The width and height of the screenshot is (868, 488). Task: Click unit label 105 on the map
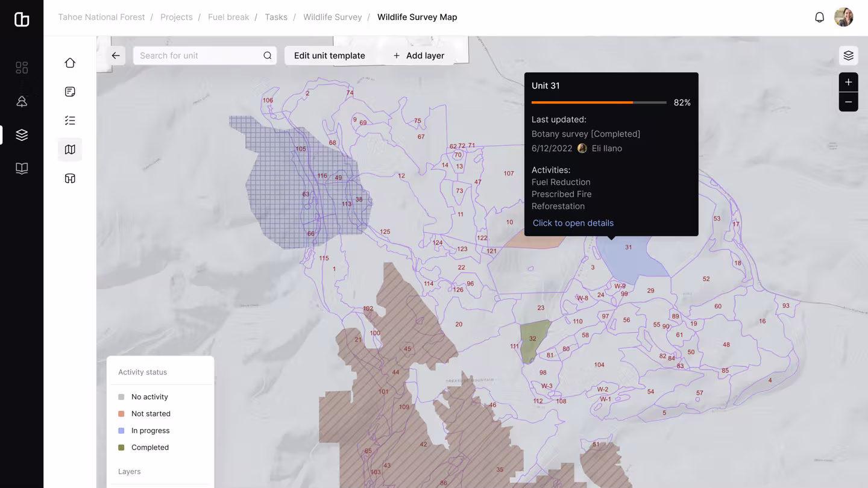(x=301, y=149)
